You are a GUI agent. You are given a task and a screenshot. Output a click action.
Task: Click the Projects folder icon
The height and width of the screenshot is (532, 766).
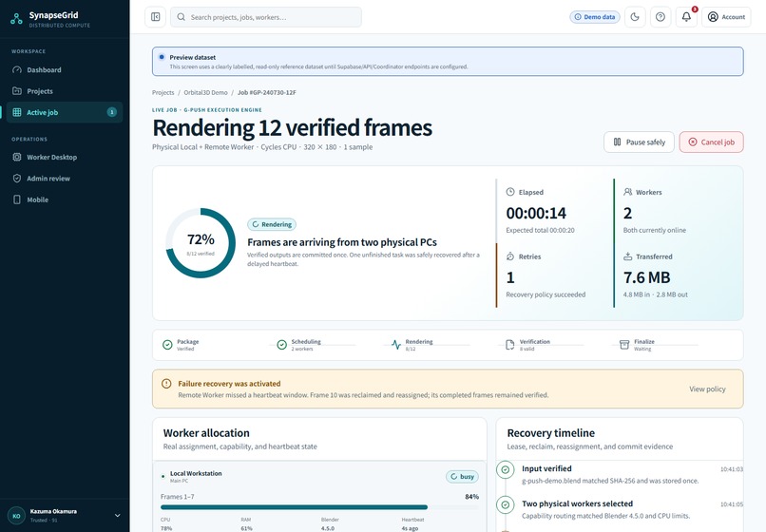(x=17, y=91)
